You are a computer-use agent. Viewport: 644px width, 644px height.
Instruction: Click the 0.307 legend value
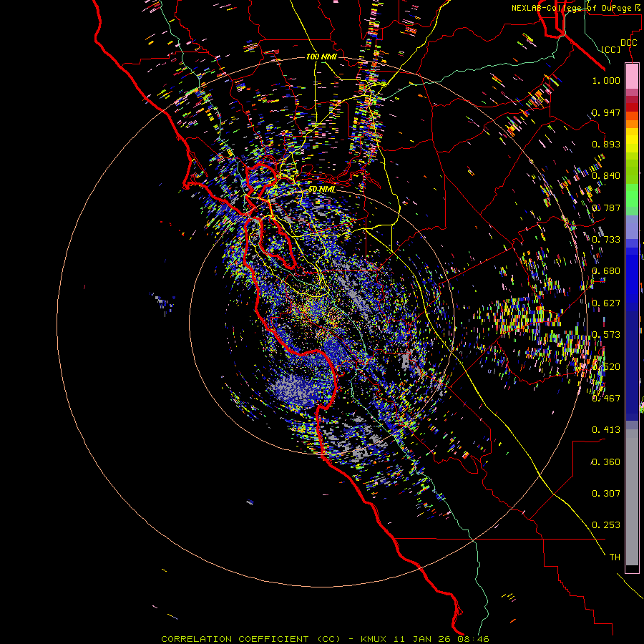coord(606,494)
